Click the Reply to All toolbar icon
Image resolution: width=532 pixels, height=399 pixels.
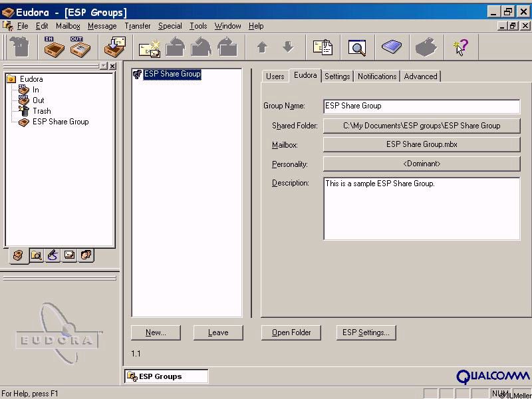(x=201, y=47)
